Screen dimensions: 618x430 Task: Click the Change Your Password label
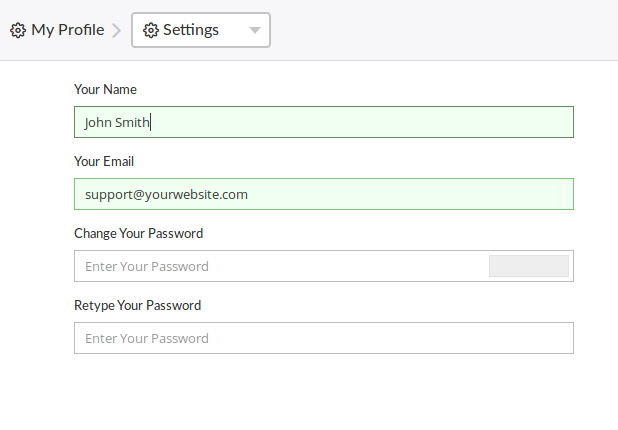pos(138,233)
